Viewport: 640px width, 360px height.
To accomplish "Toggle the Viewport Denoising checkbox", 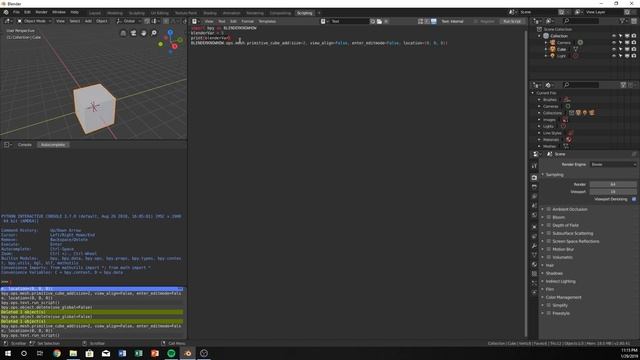I will tap(634, 199).
